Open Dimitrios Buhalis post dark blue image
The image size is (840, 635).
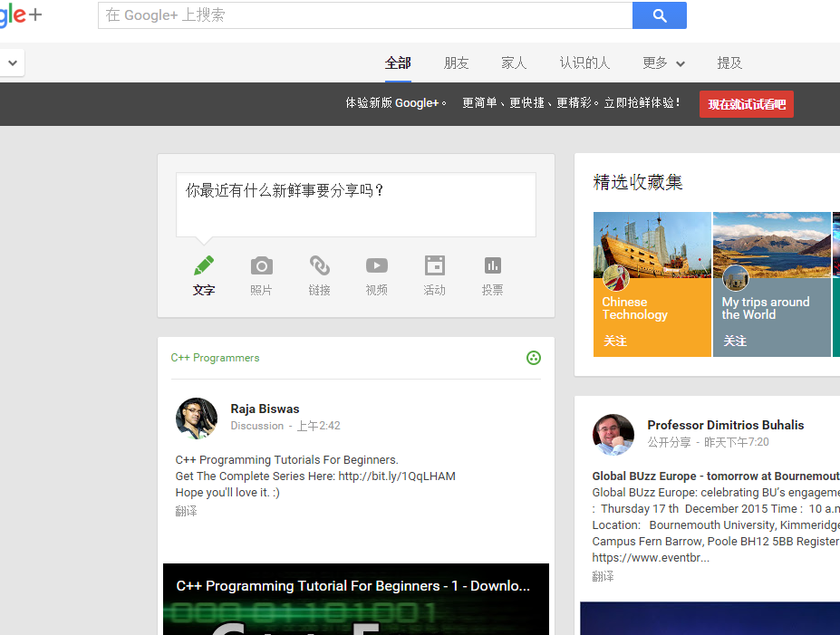coord(710,619)
